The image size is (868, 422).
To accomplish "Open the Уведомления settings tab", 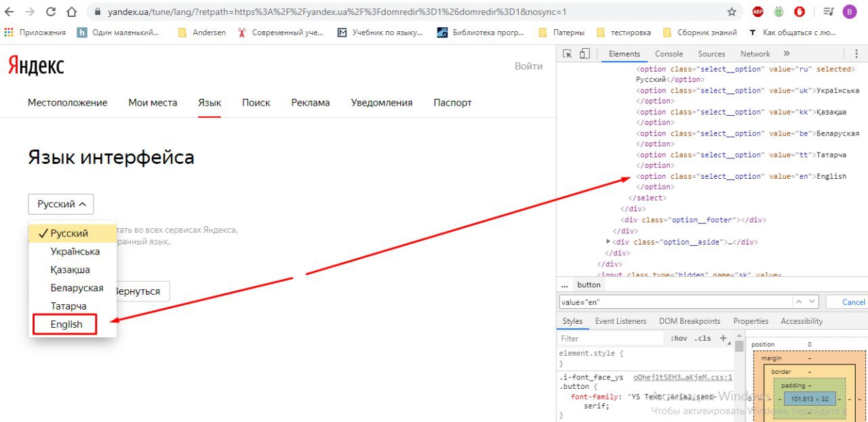I will point(382,102).
